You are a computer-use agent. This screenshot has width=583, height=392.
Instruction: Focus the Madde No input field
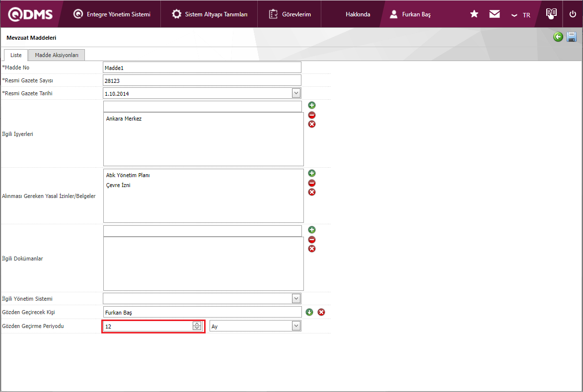click(x=202, y=67)
